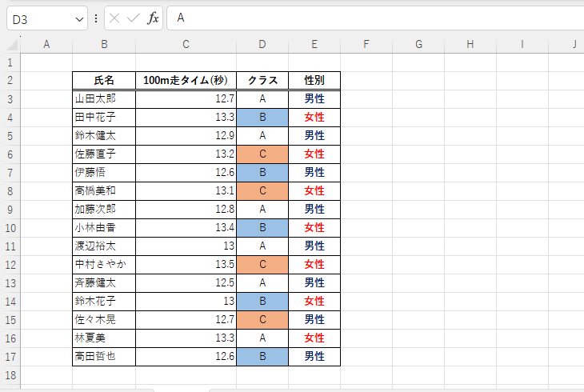Click the three-dot formula bar handle

pyautogui.click(x=96, y=18)
